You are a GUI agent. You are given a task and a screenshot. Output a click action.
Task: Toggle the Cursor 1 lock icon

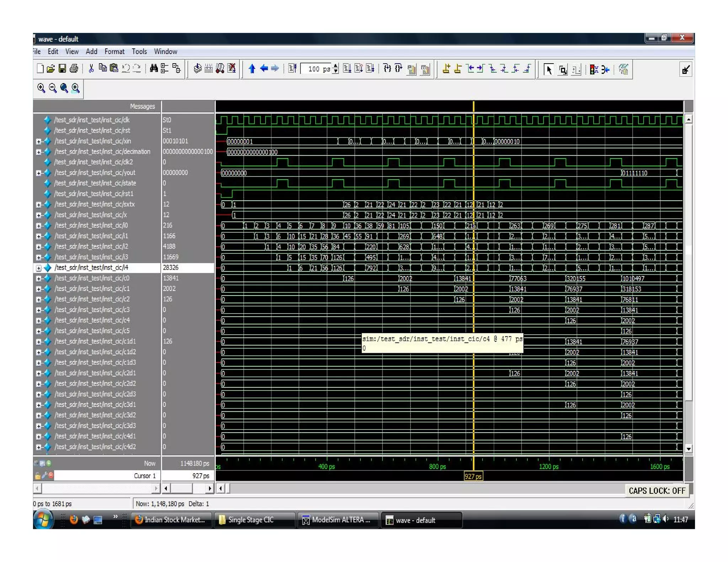[x=38, y=476]
